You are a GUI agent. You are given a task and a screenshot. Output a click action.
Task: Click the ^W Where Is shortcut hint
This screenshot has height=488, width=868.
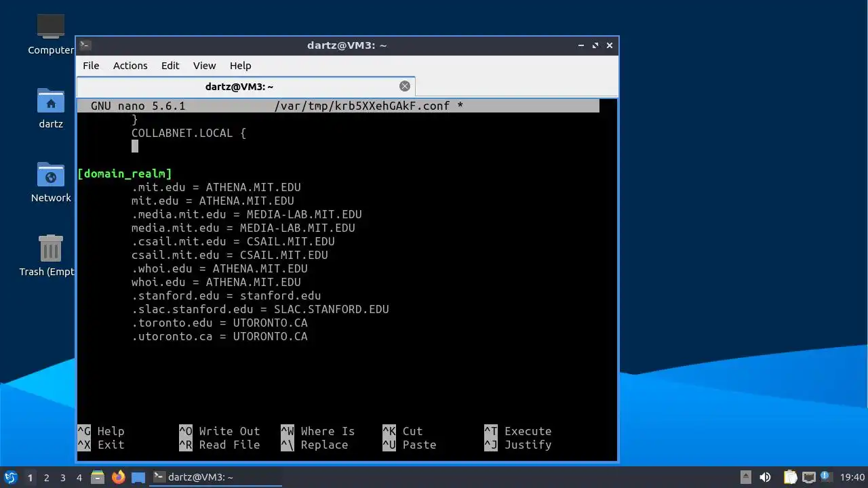(317, 431)
